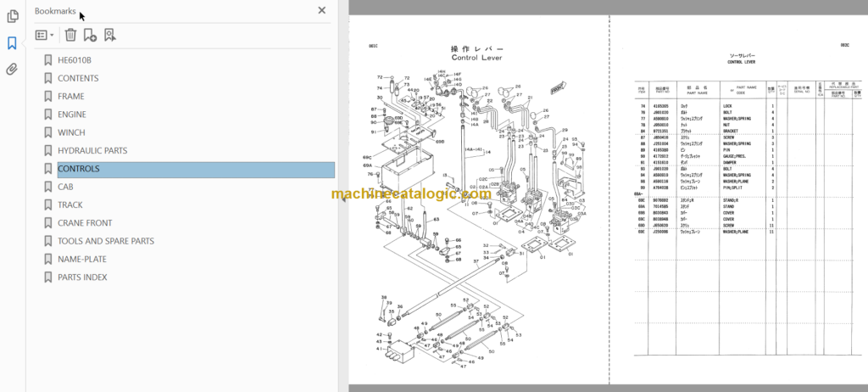Close the Bookmarks panel

click(x=321, y=10)
